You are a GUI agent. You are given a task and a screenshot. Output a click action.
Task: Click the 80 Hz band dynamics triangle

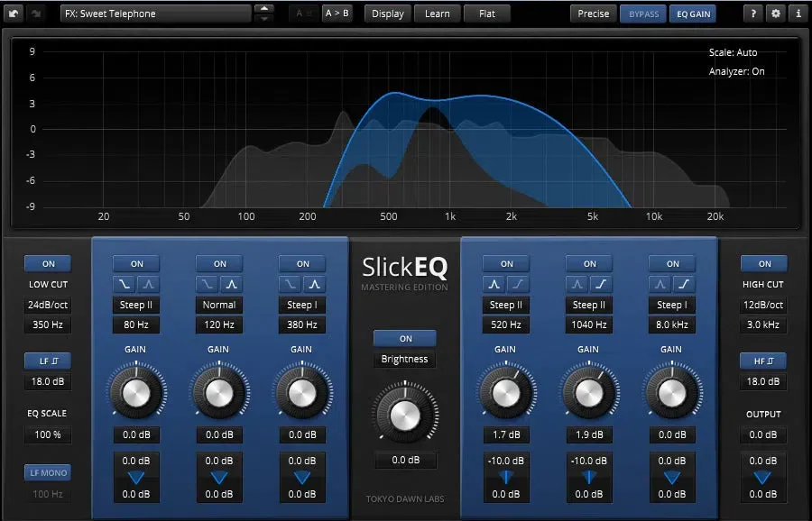136,478
